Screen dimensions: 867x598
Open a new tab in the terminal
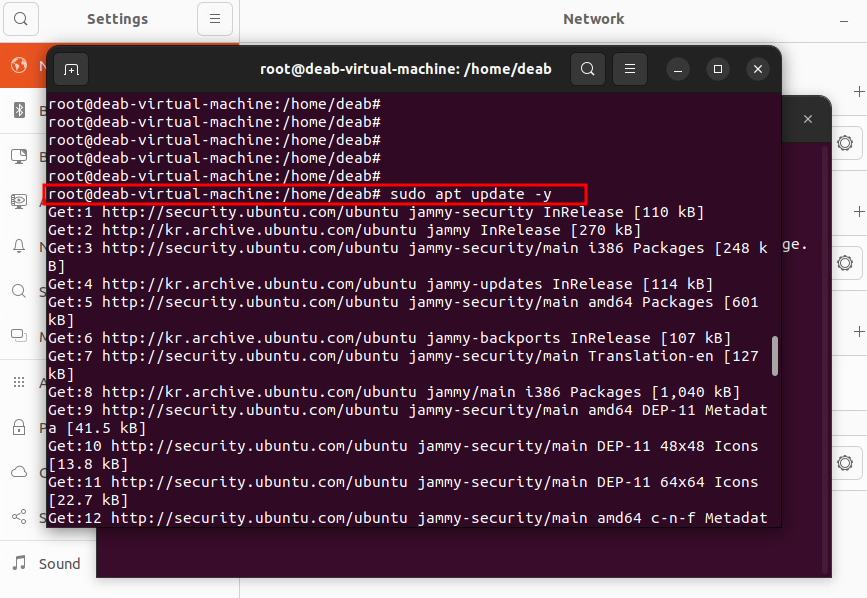[71, 69]
